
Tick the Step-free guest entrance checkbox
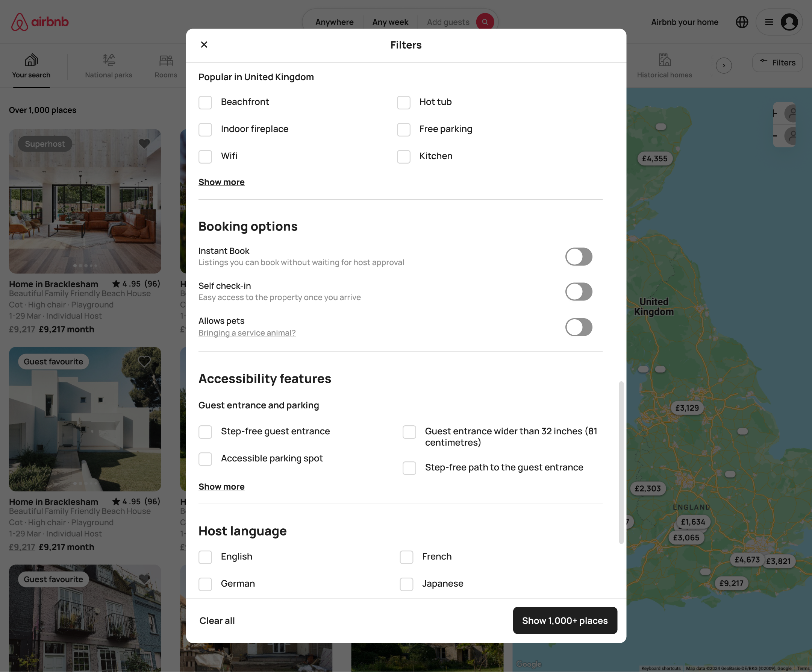point(205,432)
